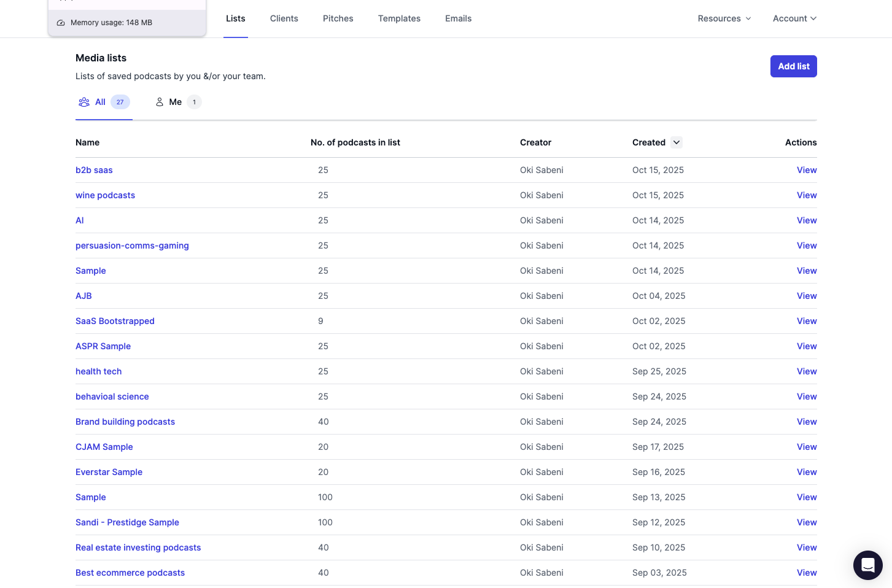The height and width of the screenshot is (588, 892).
Task: Click the memory usage gauge icon
Action: point(60,22)
